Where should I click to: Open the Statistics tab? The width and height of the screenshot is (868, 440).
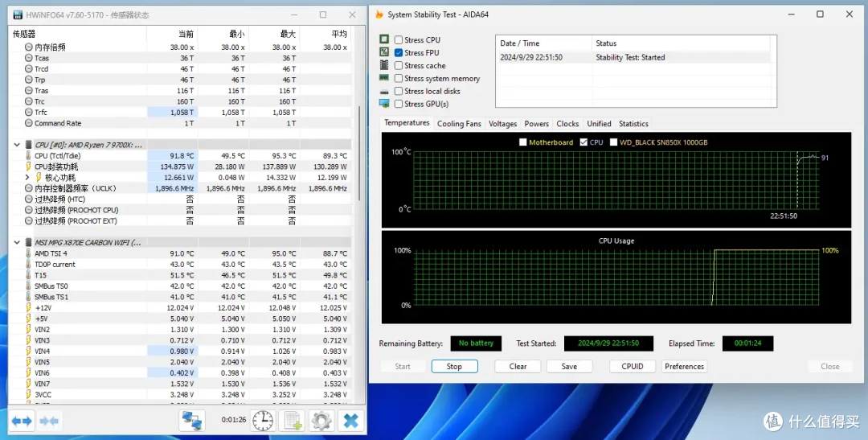pos(633,124)
